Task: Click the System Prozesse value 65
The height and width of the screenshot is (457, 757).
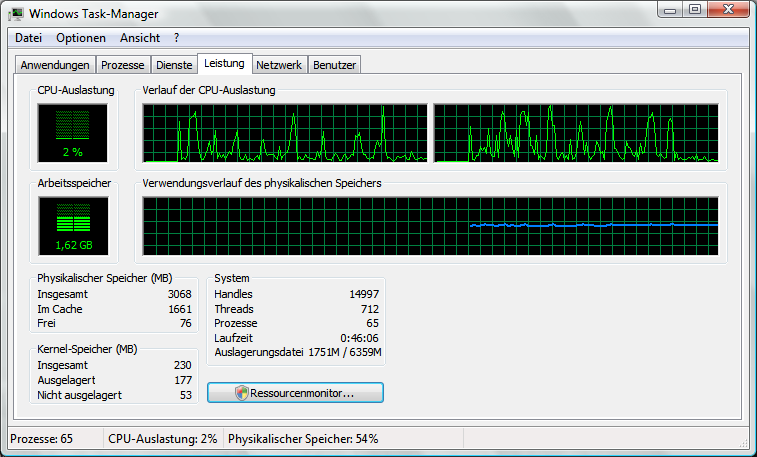Action: [x=373, y=323]
